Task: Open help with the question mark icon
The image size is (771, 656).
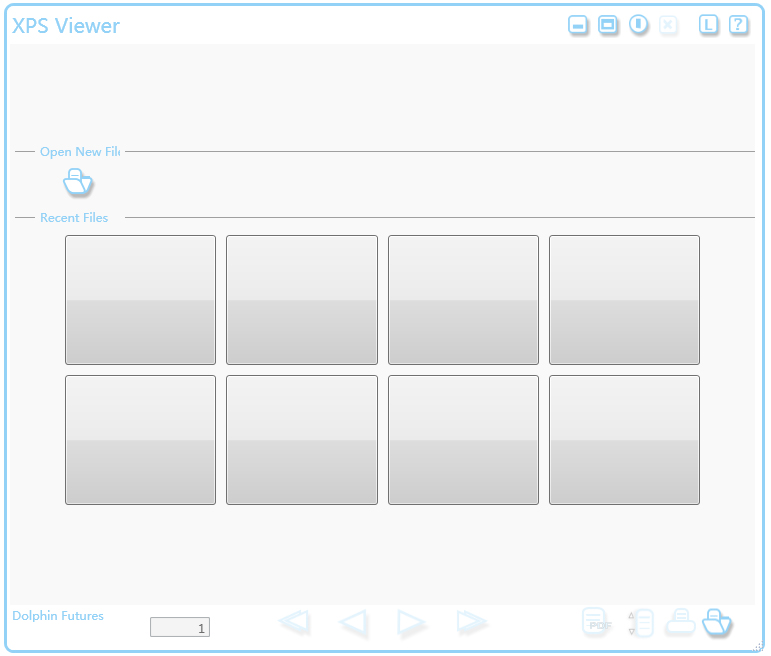Action: coord(738,25)
